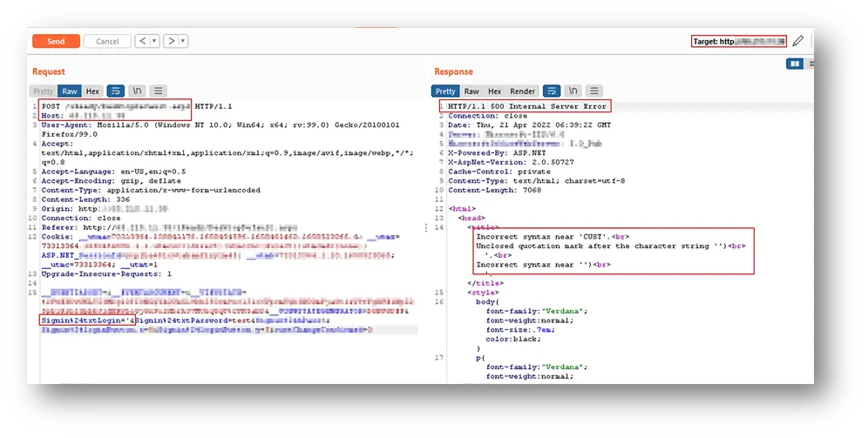This screenshot has height=438, width=868.
Task: Go forward to next request in history
Action: pos(171,41)
